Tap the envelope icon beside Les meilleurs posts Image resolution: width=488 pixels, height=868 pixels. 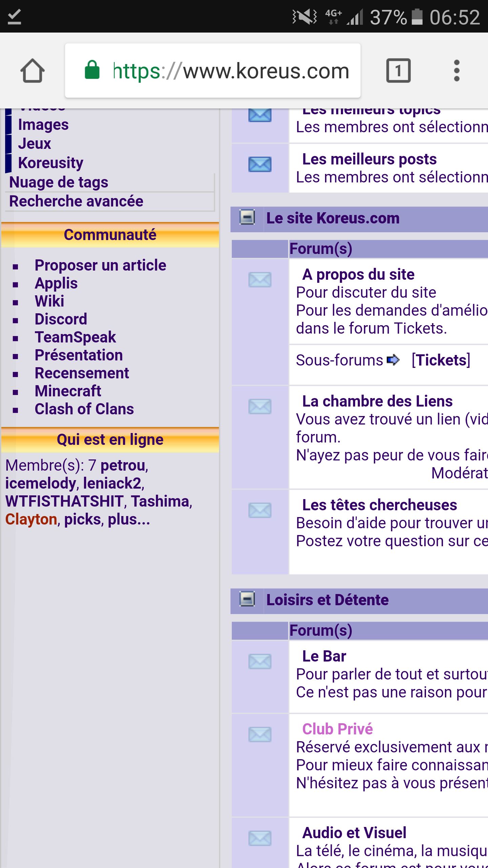(x=260, y=164)
